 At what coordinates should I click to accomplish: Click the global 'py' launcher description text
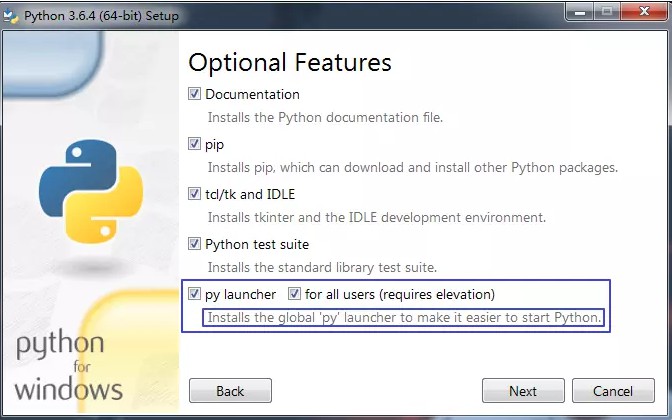(x=405, y=318)
